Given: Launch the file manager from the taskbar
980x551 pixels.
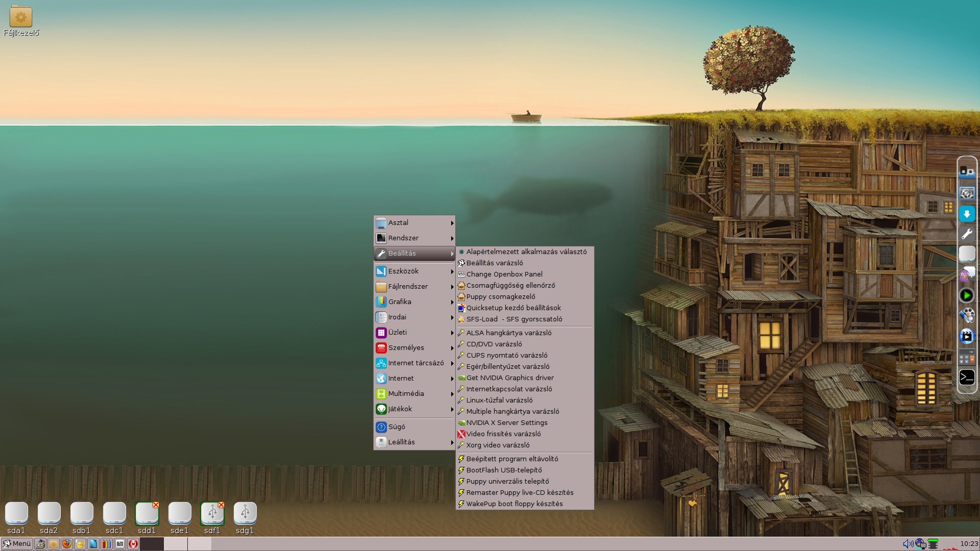Looking at the screenshot, I should pyautogui.click(x=54, y=544).
